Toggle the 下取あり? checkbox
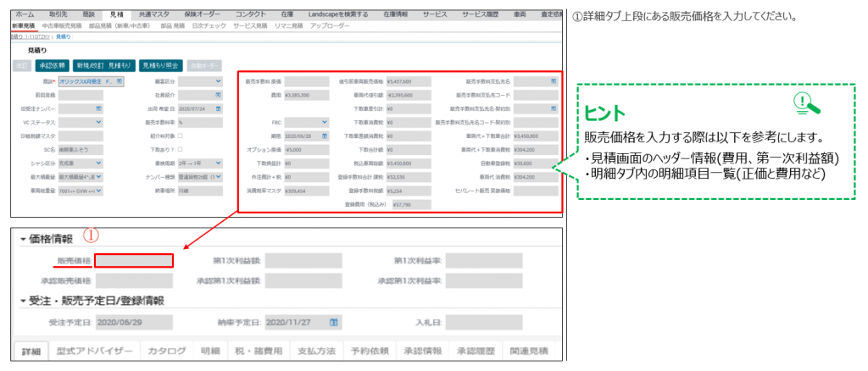 pyautogui.click(x=180, y=147)
